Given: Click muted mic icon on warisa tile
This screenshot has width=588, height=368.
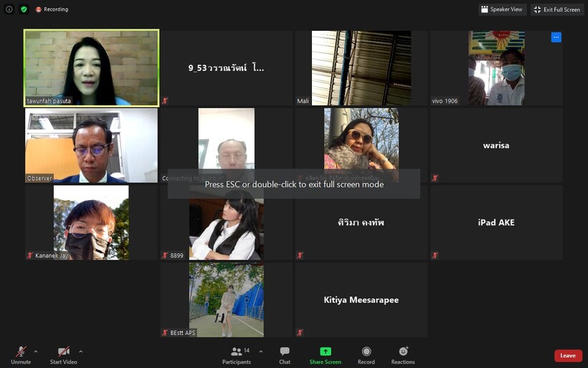Looking at the screenshot, I should point(435,178).
